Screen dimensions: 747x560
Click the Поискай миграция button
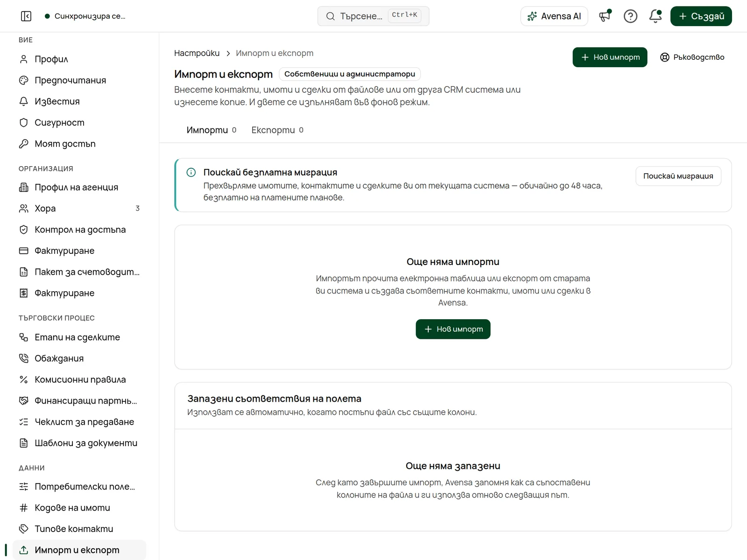point(678,176)
